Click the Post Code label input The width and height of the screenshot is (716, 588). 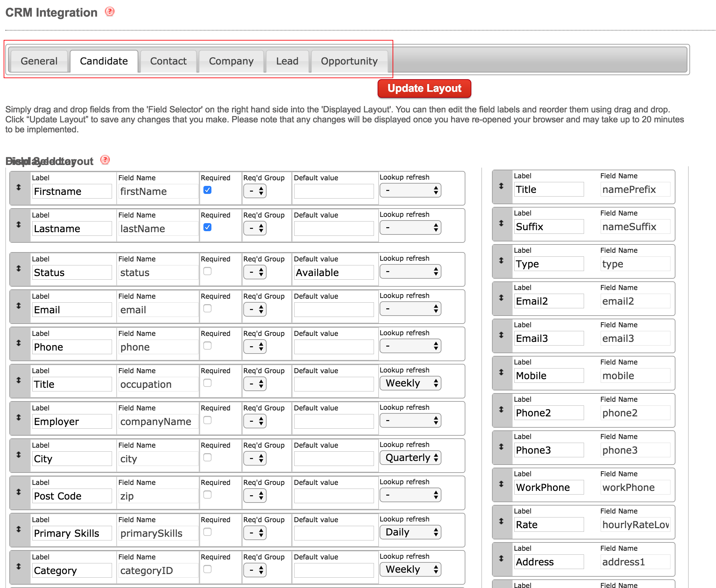coord(71,496)
